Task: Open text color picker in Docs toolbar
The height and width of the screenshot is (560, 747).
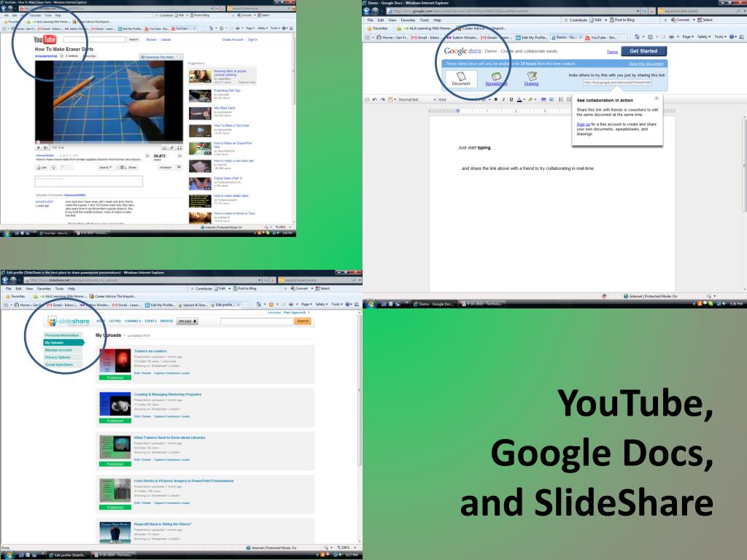Action: (x=519, y=99)
